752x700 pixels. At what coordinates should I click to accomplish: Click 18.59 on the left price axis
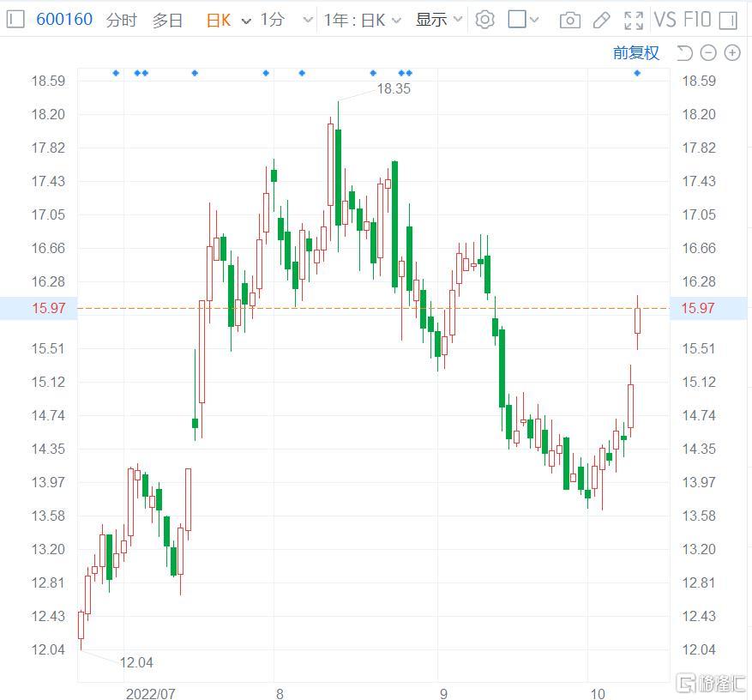pos(48,81)
